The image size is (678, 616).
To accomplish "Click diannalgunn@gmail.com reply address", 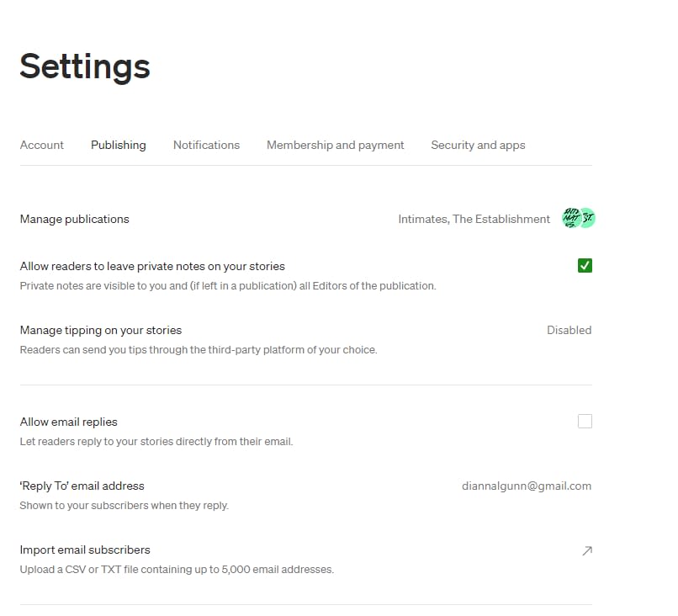I will click(x=528, y=486).
